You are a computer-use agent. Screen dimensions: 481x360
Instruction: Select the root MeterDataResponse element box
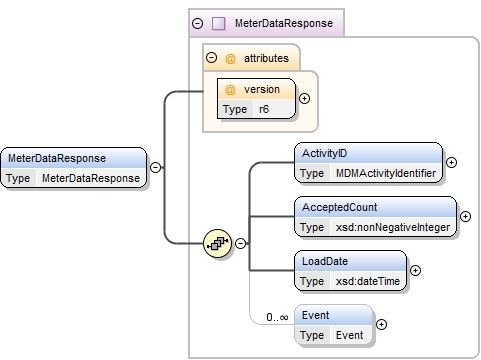pyautogui.click(x=74, y=168)
